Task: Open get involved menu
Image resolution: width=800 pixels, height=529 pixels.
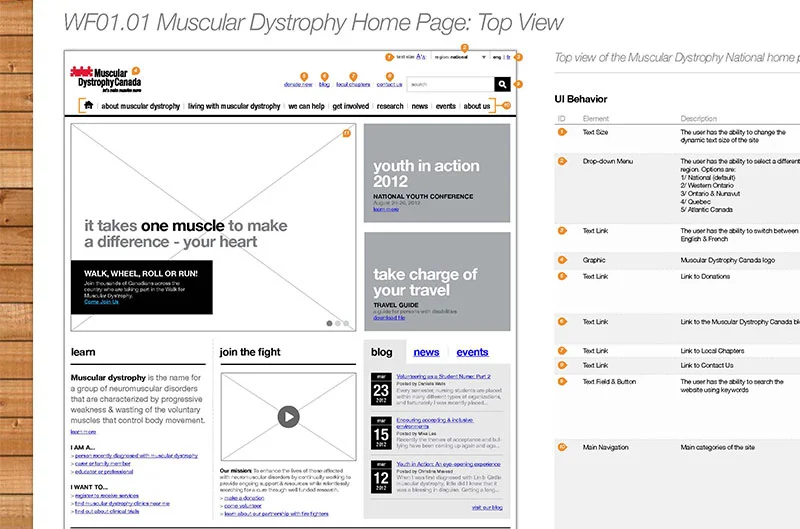Action: click(351, 106)
